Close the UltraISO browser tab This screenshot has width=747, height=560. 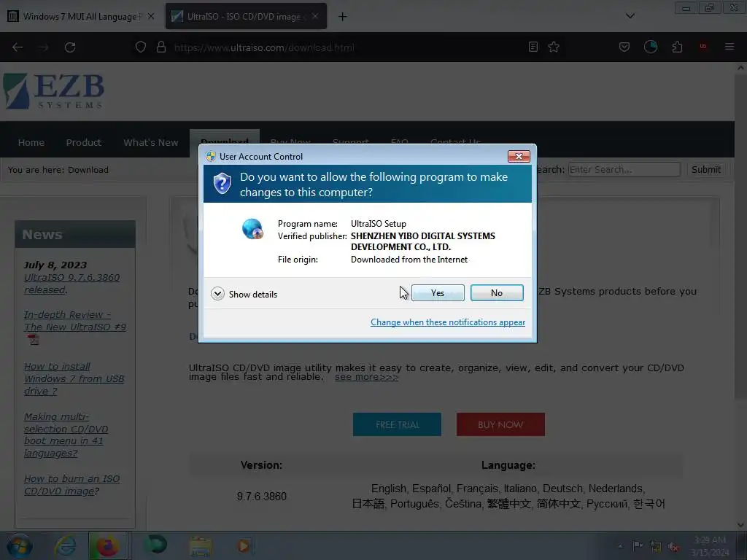(315, 16)
